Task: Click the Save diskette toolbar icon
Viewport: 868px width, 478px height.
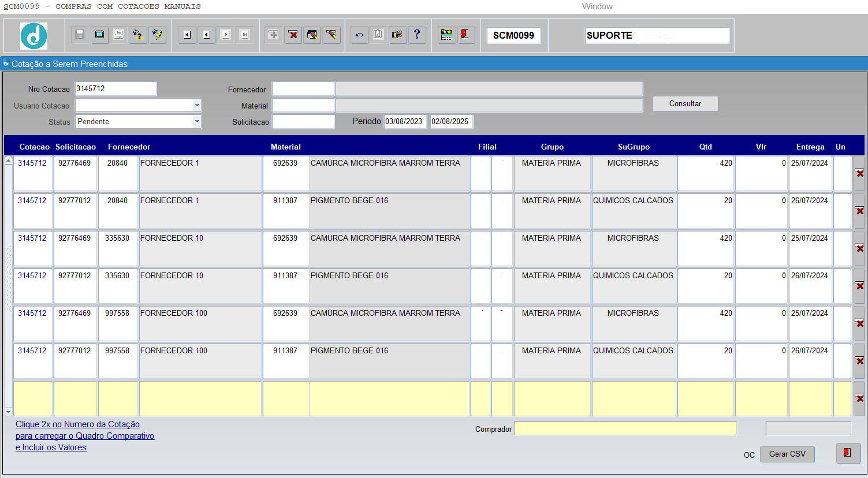Action: point(80,35)
